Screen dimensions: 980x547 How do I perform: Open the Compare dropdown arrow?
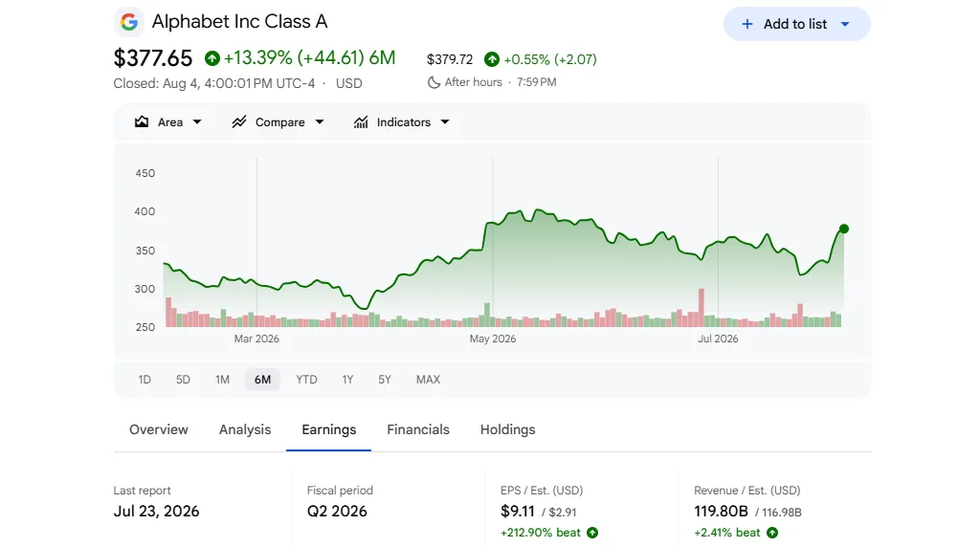point(320,122)
